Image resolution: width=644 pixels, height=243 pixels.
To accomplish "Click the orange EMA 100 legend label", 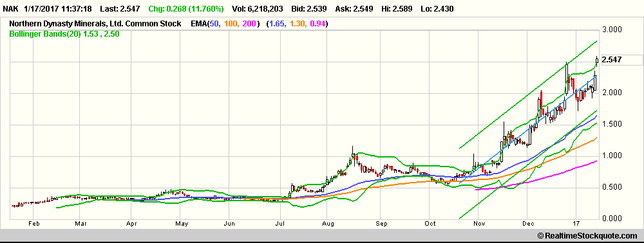I will pyautogui.click(x=230, y=24).
